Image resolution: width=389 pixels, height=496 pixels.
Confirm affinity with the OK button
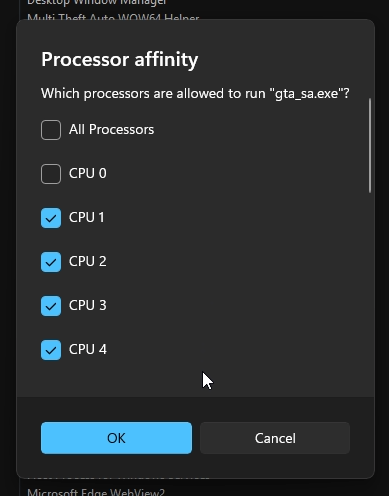pos(116,438)
